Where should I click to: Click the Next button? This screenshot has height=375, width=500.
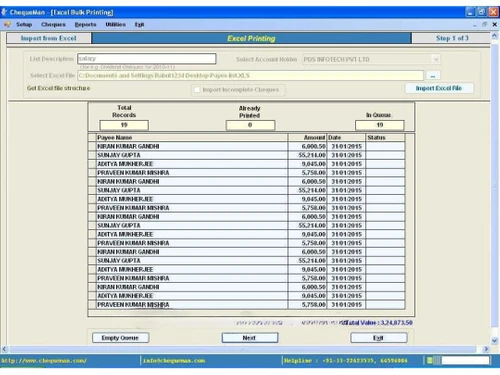pos(250,338)
